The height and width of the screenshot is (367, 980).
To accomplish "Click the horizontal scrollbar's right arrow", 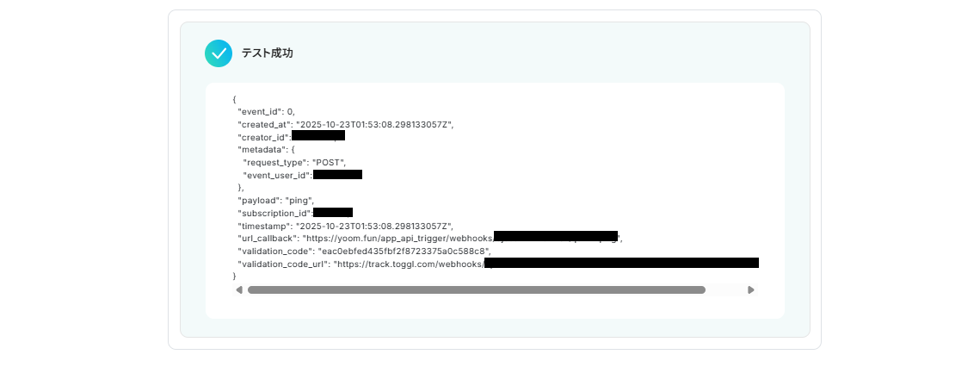I will tap(751, 290).
